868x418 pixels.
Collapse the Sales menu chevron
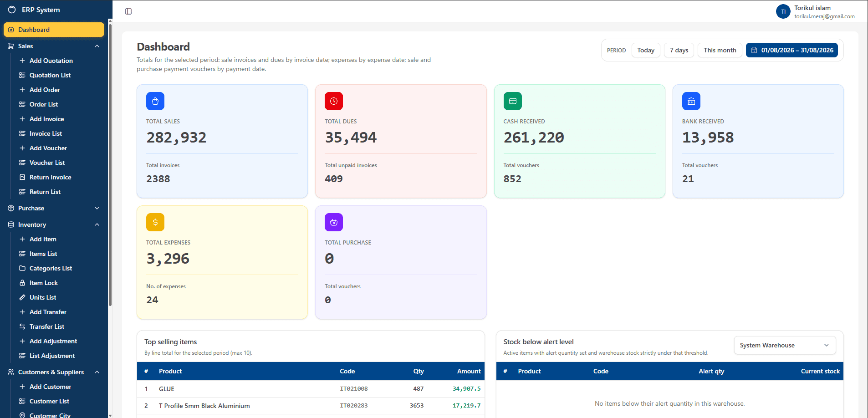click(x=97, y=46)
